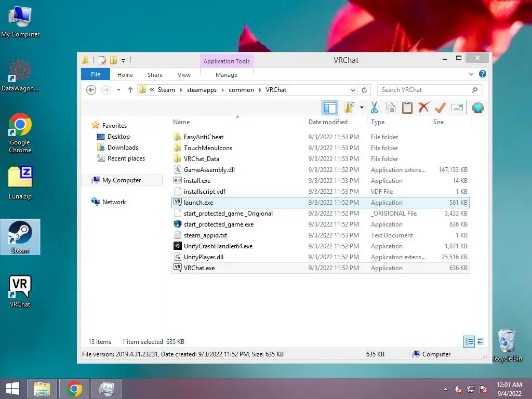
Task: Click the Cut scissors icon
Action: coord(374,108)
